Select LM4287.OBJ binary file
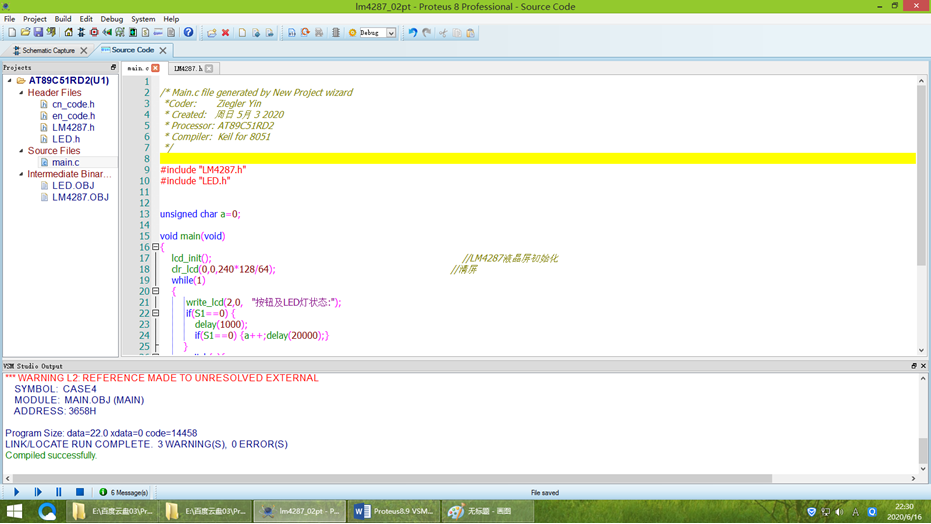 coord(80,197)
